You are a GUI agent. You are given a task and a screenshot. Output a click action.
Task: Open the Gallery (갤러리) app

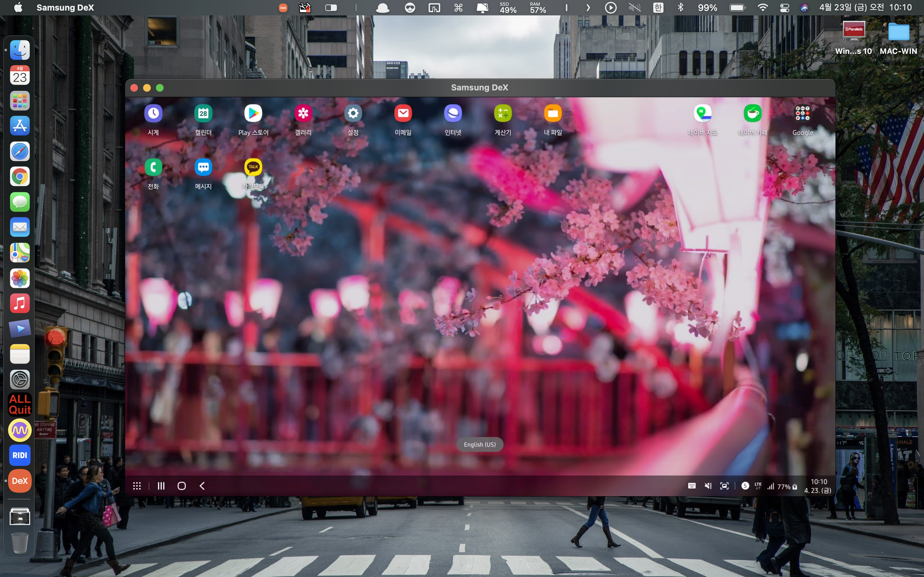[303, 113]
